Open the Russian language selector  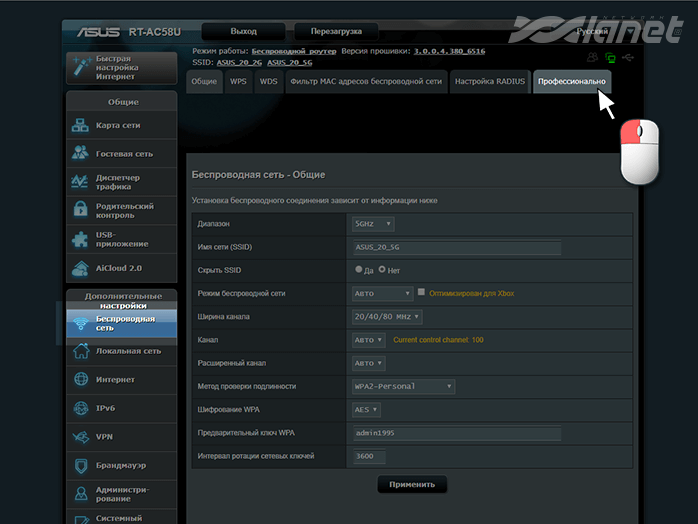click(596, 31)
